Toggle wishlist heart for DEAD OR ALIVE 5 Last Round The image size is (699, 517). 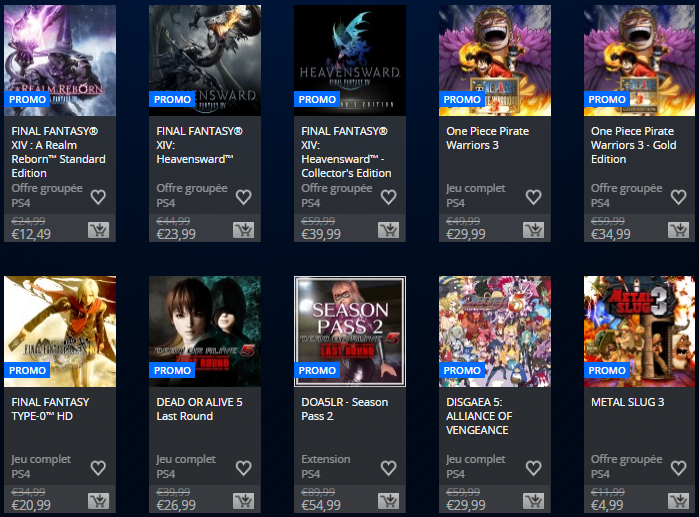tap(243, 468)
